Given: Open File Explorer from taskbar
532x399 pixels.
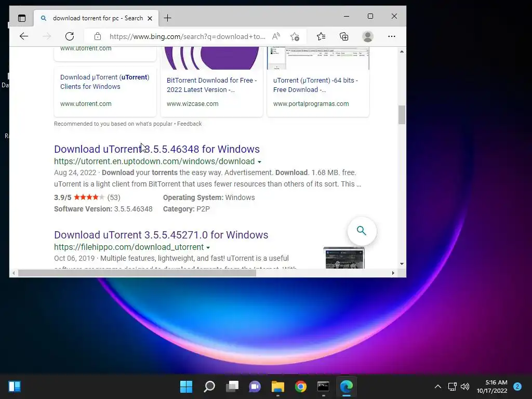Looking at the screenshot, I should (x=278, y=387).
